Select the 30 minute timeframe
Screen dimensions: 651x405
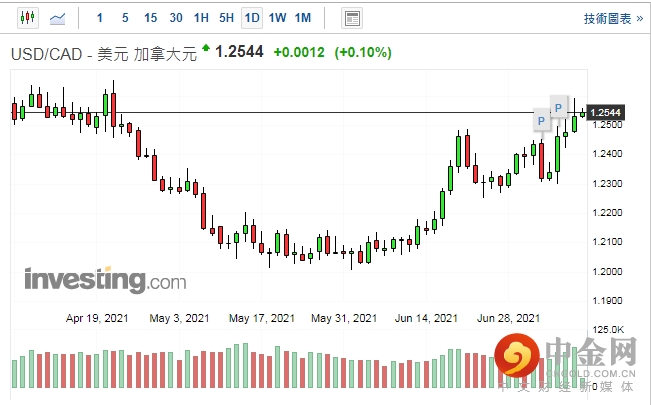(x=176, y=18)
